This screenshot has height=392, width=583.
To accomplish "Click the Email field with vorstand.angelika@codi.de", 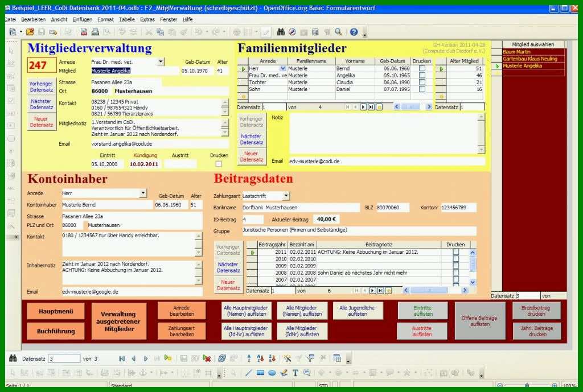I will tap(159, 144).
